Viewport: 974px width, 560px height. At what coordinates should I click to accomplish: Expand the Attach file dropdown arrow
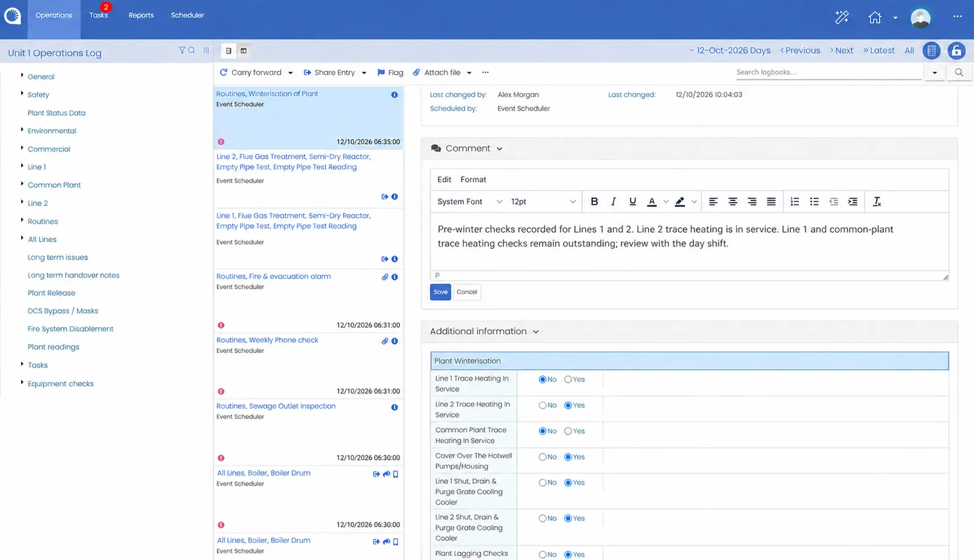coord(469,73)
